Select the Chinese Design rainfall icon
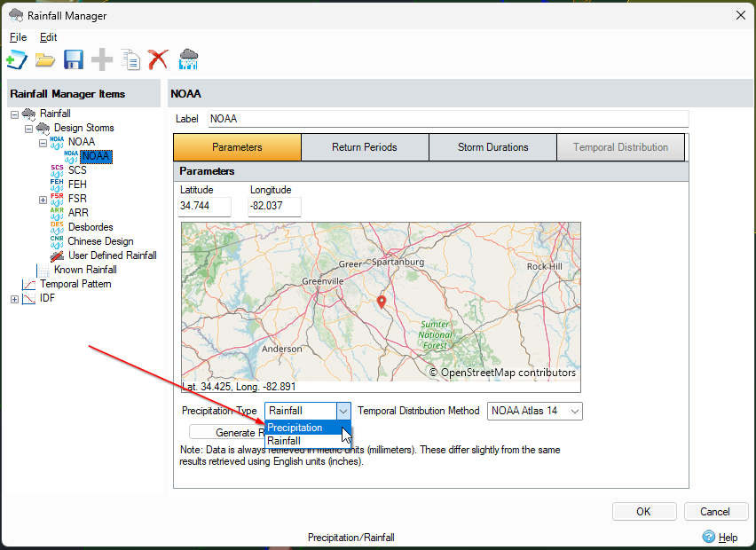This screenshot has width=756, height=550. [x=57, y=240]
